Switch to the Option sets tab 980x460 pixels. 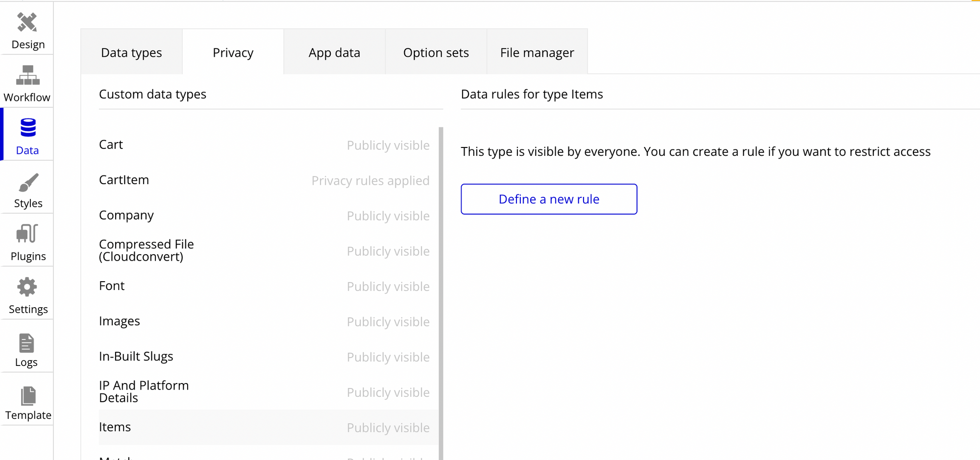point(436,52)
